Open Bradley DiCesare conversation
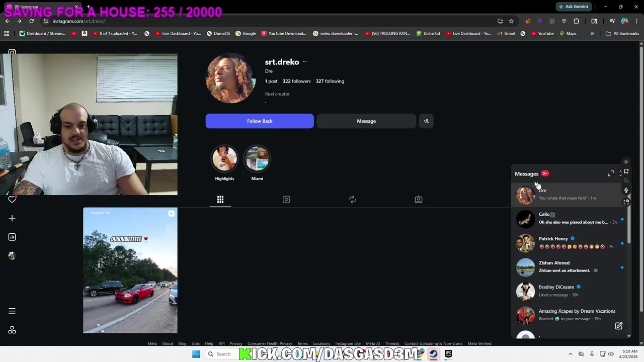644x362 pixels. [x=569, y=291]
